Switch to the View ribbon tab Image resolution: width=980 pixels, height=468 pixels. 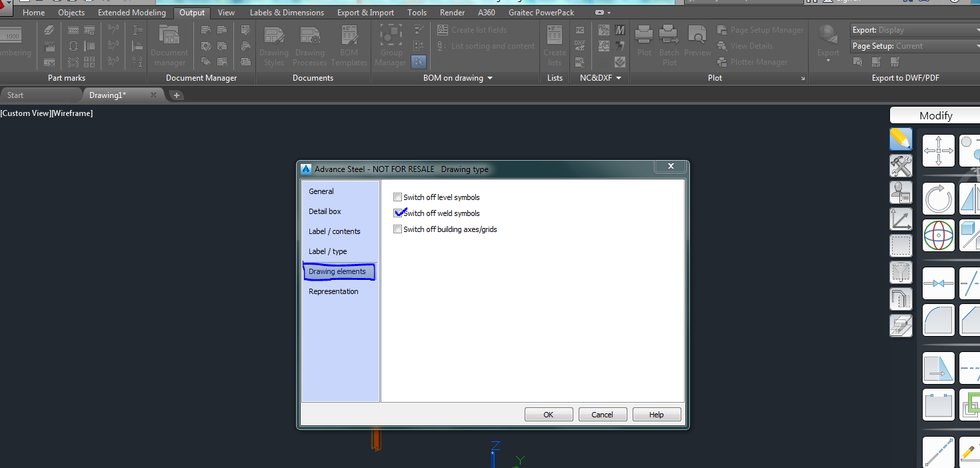[x=226, y=13]
